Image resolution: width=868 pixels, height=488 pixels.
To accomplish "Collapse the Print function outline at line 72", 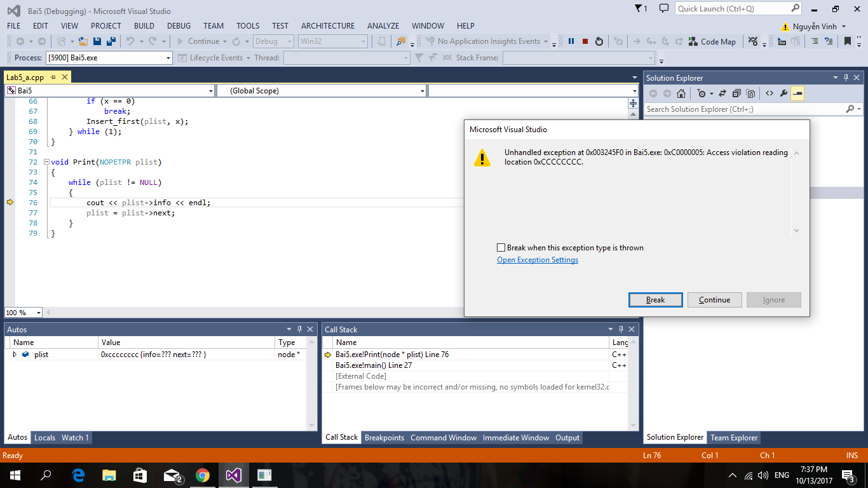I will (x=46, y=162).
